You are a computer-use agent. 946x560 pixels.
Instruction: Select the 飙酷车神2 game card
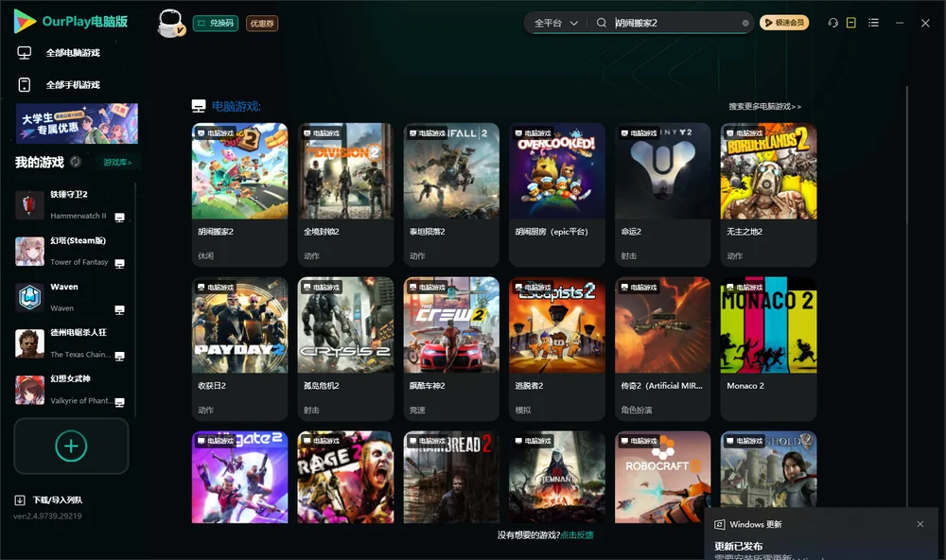click(451, 349)
